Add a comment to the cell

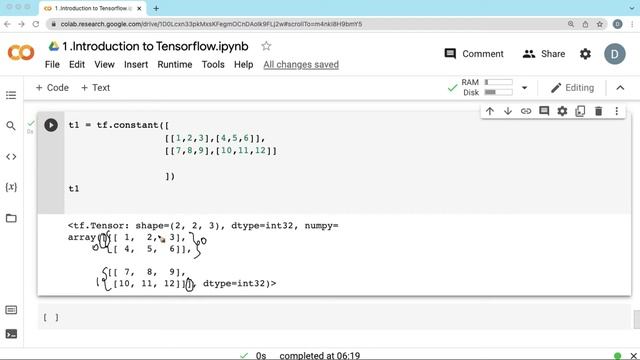point(544,111)
